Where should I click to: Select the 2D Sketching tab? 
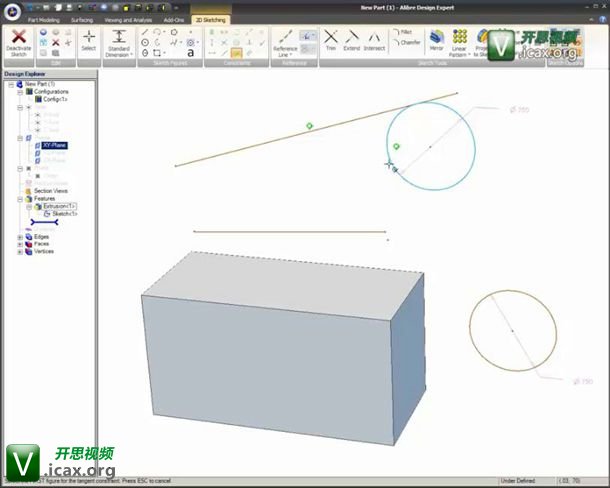(210, 20)
